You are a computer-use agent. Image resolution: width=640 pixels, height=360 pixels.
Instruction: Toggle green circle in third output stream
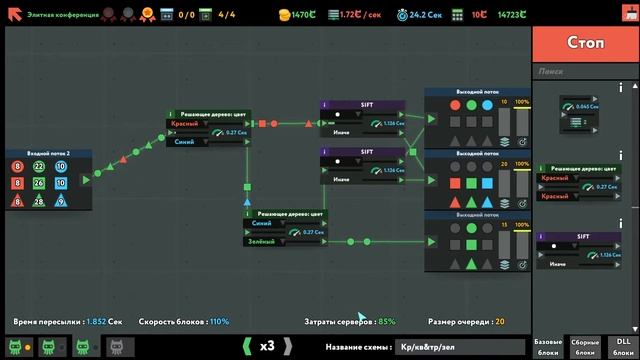click(x=471, y=229)
